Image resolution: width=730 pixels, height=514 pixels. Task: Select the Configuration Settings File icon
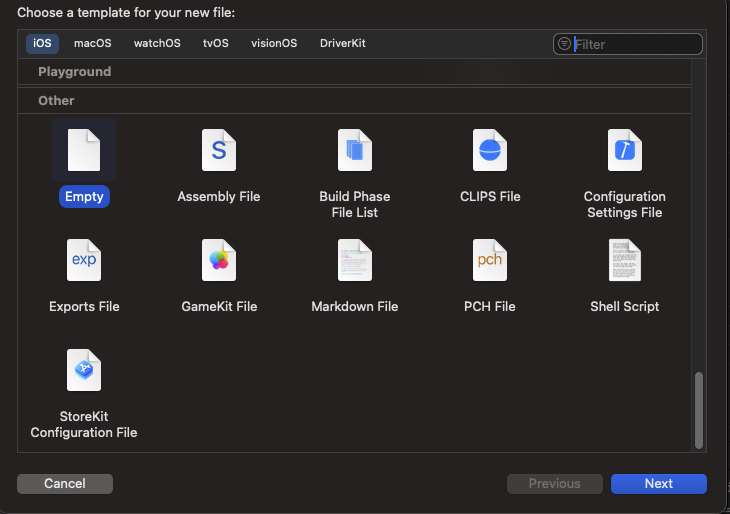click(x=625, y=150)
